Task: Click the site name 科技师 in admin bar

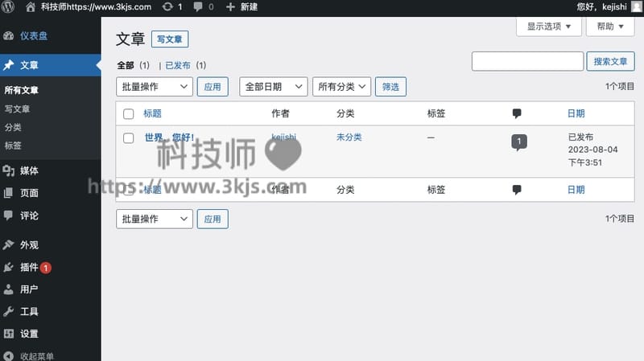Action: pyautogui.click(x=96, y=7)
